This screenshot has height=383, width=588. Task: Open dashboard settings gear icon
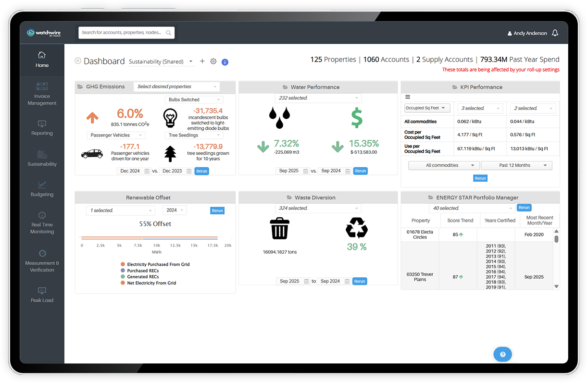point(213,62)
